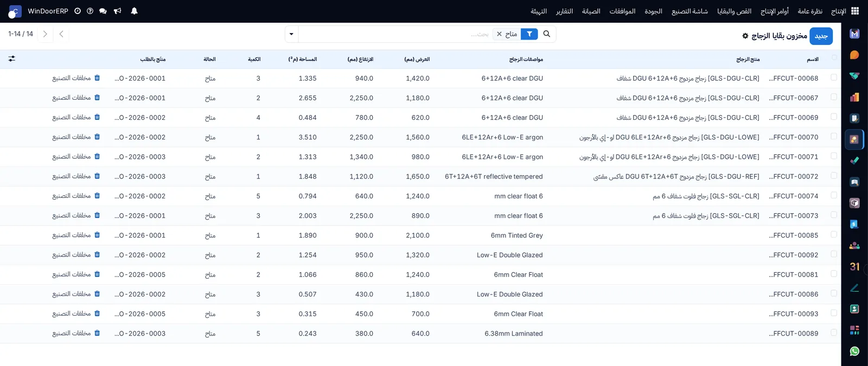The width and height of the screenshot is (868, 366).
Task: Open the green checkmark sidebar app
Action: pos(854,160)
